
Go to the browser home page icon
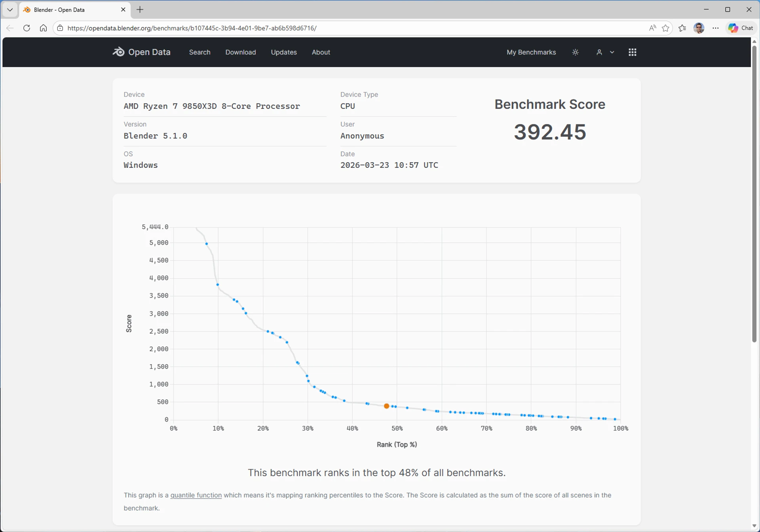click(43, 28)
